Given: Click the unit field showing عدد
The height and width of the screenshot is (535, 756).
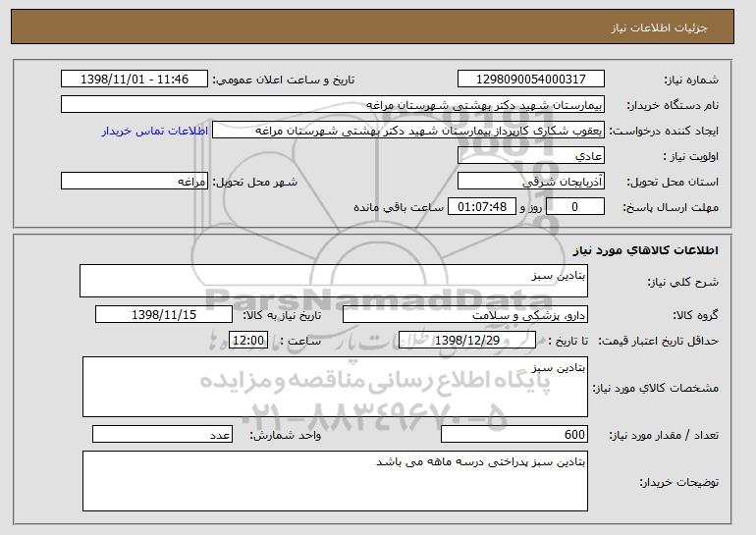Looking at the screenshot, I should pos(162,434).
